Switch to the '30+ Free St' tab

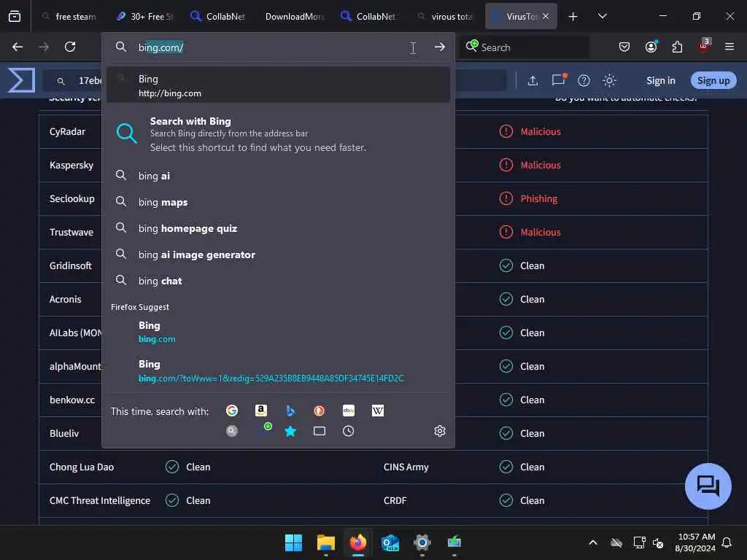coord(145,16)
